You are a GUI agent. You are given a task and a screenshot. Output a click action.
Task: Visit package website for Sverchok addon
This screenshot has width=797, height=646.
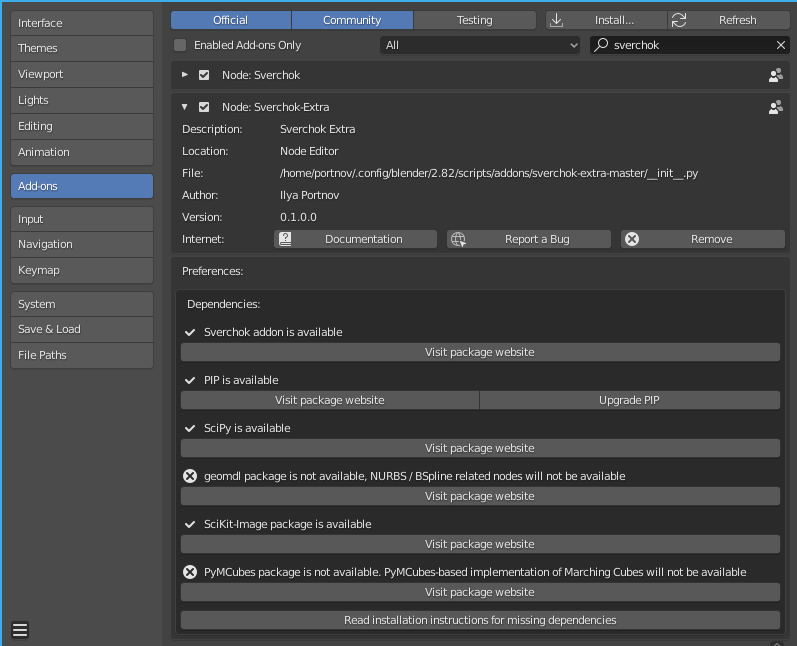coord(480,352)
